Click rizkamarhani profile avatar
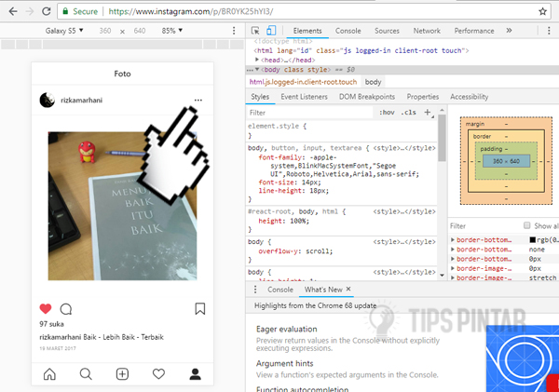Screen dimensions: 559x392 coord(48,101)
